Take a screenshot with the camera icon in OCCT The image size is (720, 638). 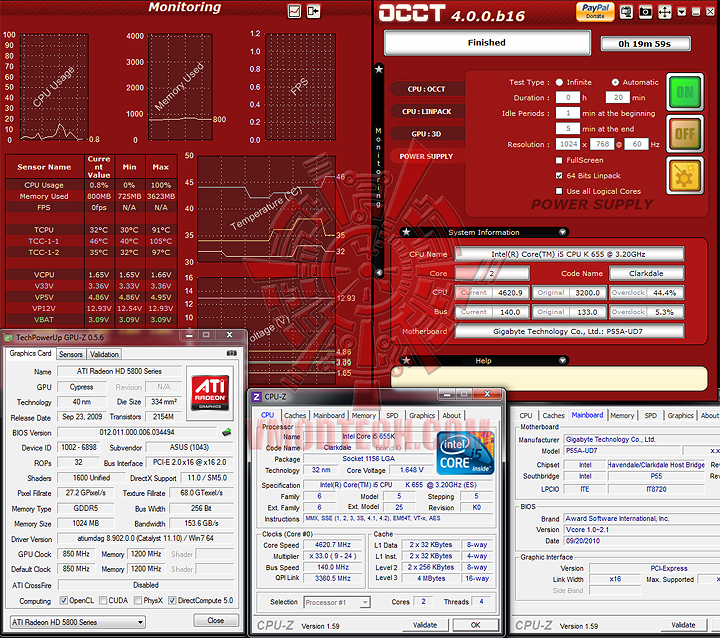[645, 12]
